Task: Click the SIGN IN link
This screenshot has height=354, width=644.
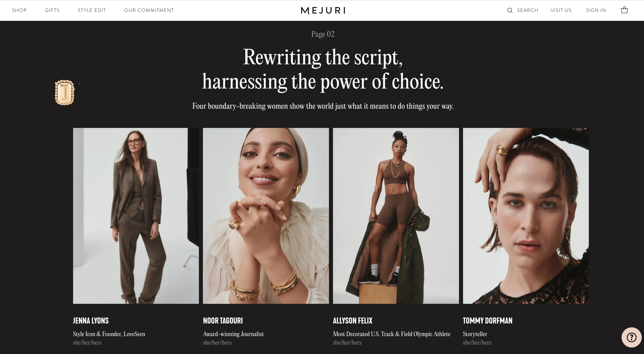Action: point(596,10)
